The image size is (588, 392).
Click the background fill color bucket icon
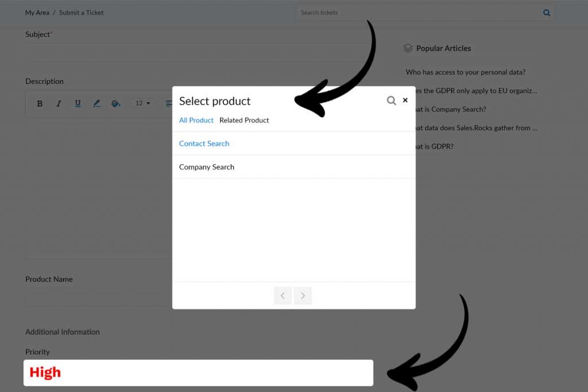115,104
